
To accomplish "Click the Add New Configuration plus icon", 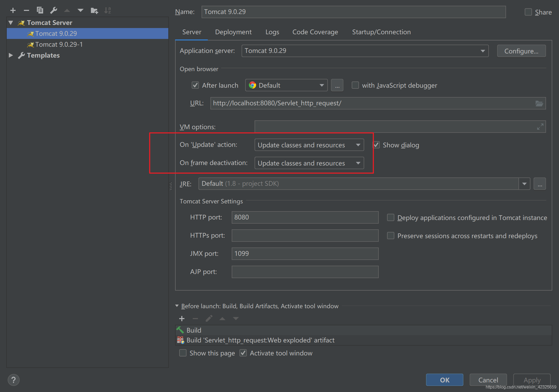I will [13, 10].
